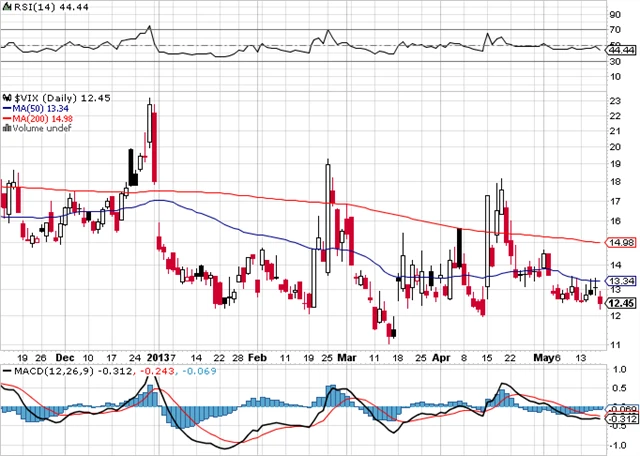Click the black MACD line legend swatch

point(7,371)
